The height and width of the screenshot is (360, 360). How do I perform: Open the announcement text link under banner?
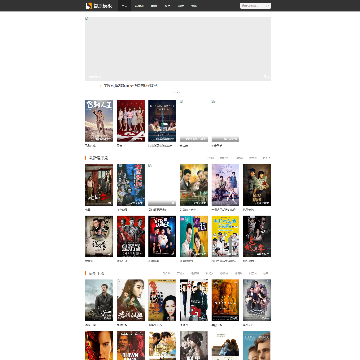pos(130,86)
